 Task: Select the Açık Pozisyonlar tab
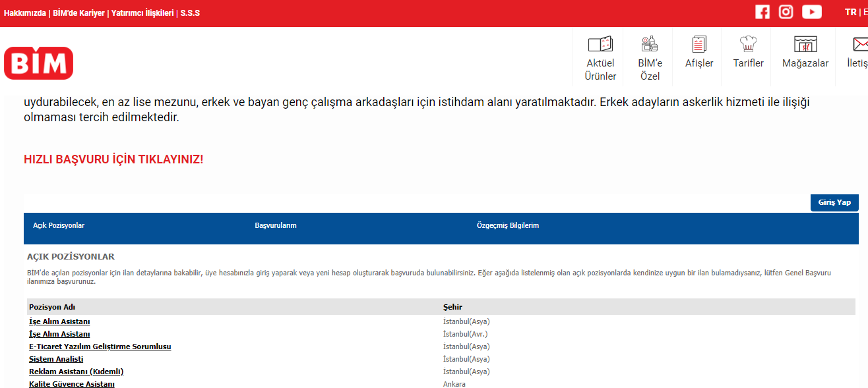59,225
